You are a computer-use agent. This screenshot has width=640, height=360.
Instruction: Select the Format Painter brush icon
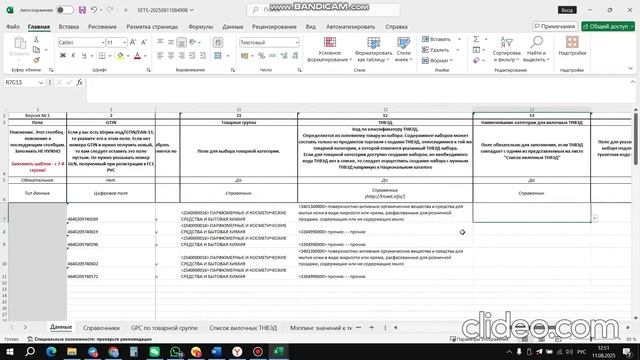point(36,60)
